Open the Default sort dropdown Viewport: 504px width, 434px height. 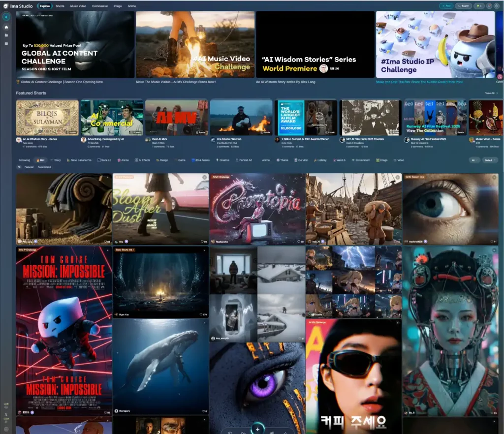click(490, 160)
